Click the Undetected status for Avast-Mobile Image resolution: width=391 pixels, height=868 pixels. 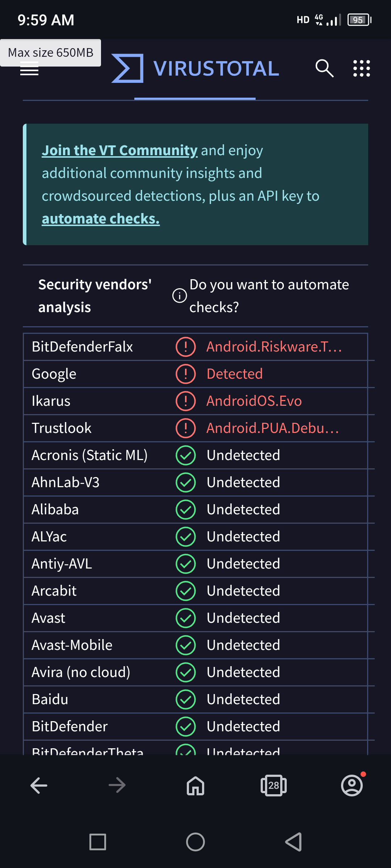coord(243,645)
